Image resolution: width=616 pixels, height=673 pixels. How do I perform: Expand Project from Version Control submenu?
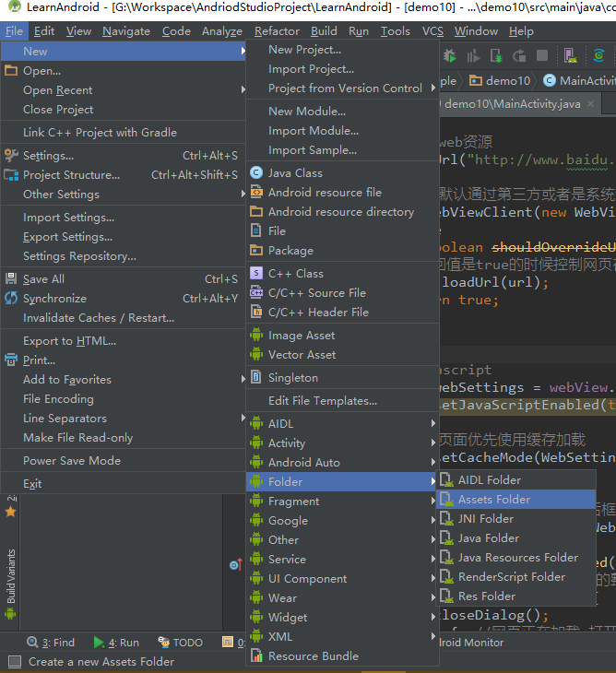pos(343,88)
